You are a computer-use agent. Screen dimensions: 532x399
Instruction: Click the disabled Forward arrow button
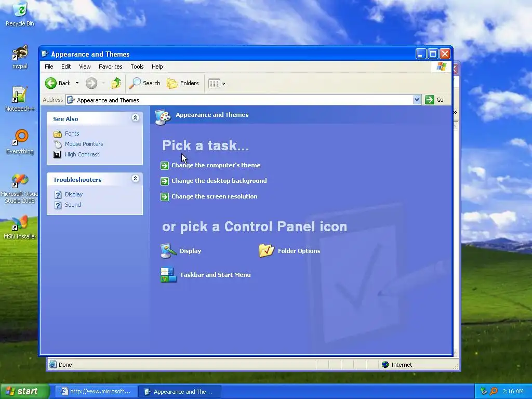91,83
